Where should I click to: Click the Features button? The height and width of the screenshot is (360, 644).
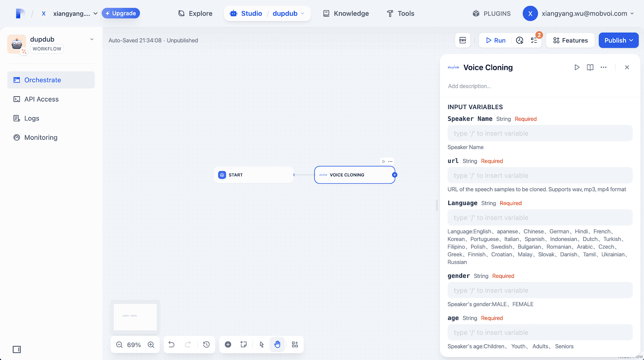[570, 40]
